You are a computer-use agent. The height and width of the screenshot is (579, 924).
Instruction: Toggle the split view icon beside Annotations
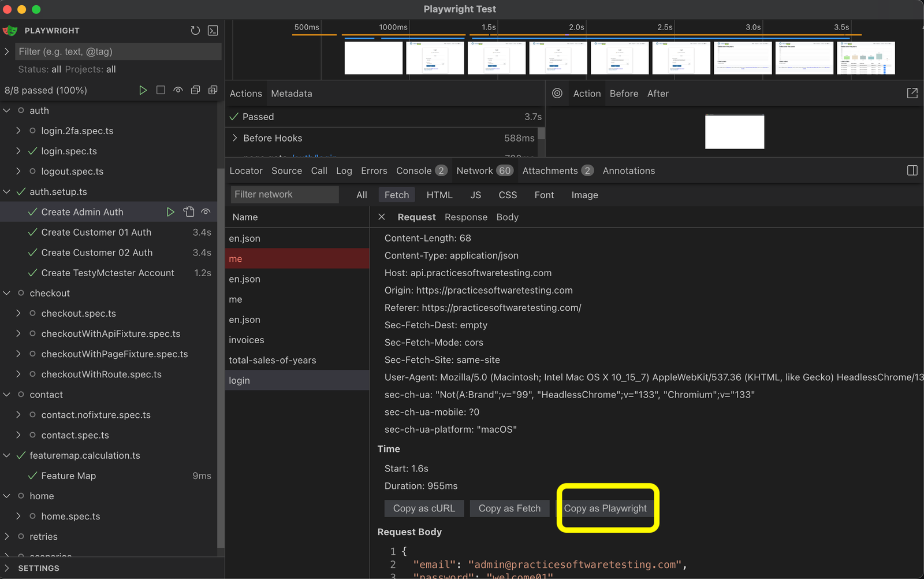pyautogui.click(x=912, y=170)
